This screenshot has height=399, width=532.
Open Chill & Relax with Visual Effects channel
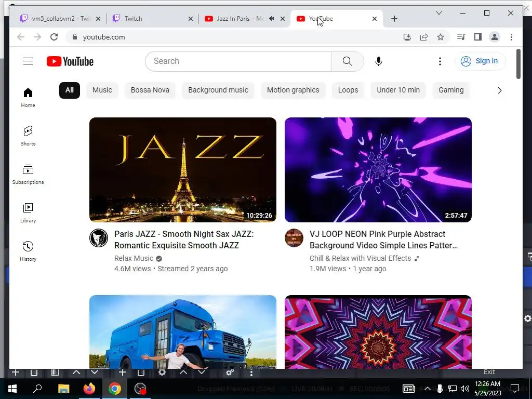click(x=361, y=259)
